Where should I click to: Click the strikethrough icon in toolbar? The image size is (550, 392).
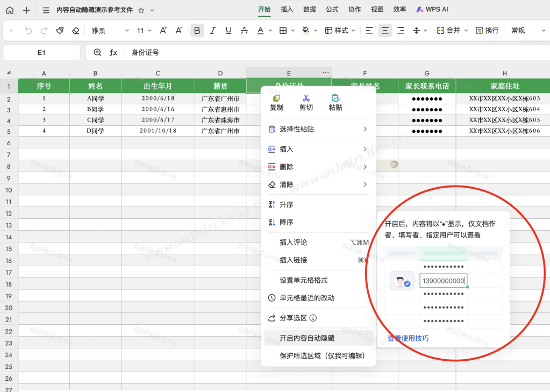244,31
